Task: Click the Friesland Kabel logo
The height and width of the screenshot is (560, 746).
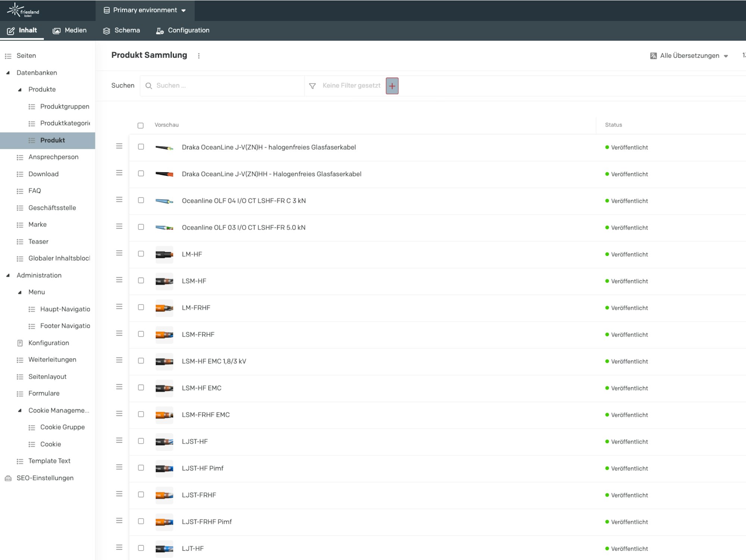Action: (x=23, y=10)
